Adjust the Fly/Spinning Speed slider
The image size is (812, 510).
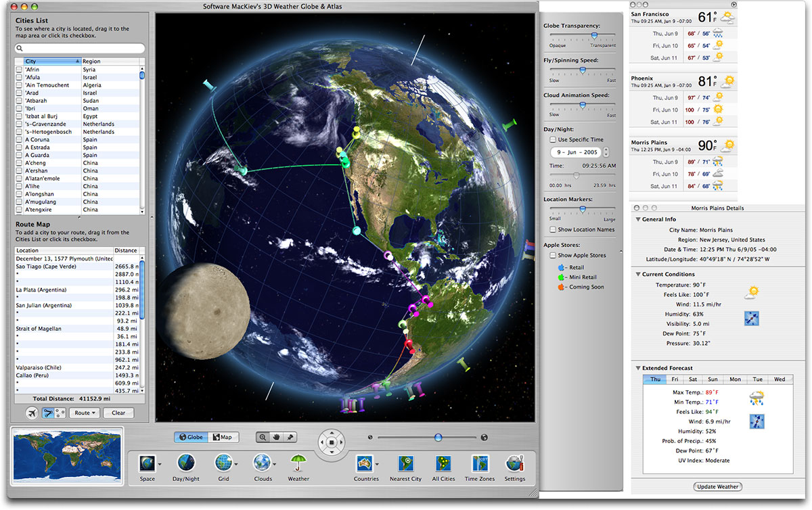click(x=583, y=70)
